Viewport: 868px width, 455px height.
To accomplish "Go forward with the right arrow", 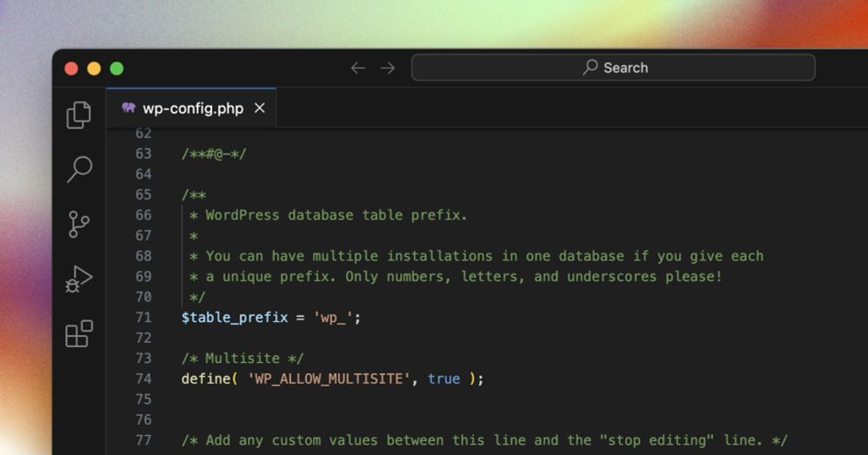I will [x=388, y=68].
